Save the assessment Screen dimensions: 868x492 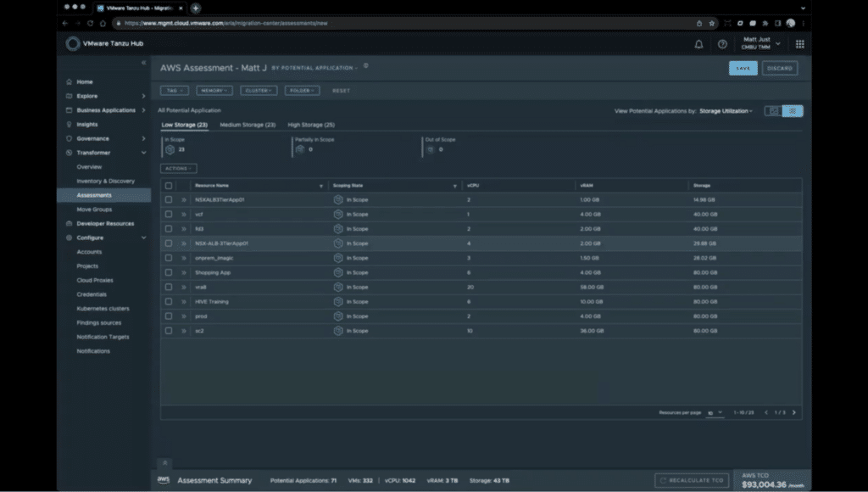click(x=743, y=68)
